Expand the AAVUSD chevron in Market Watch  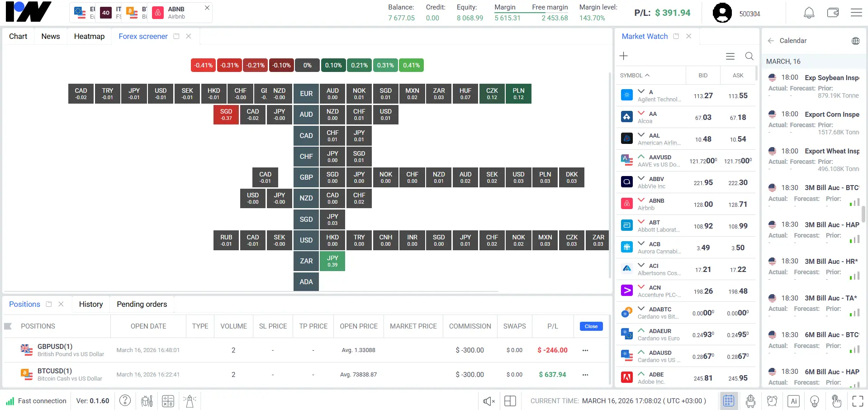[641, 157]
